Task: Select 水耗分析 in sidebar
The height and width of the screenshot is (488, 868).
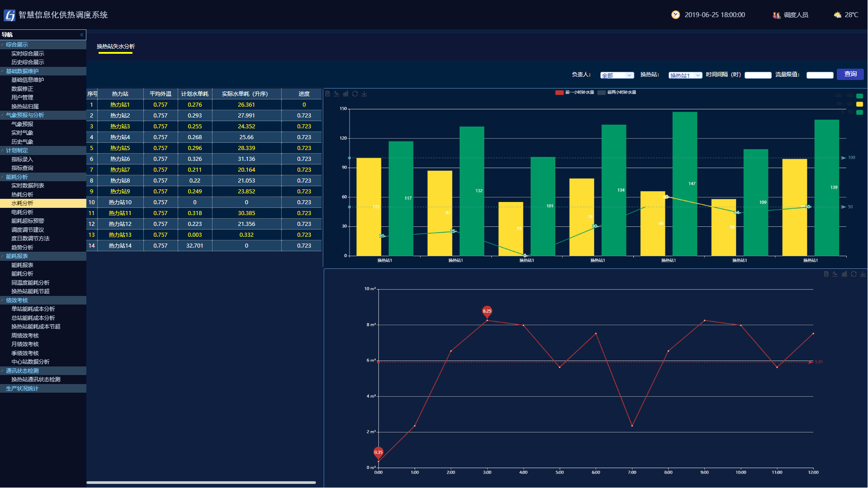Action: coord(43,203)
